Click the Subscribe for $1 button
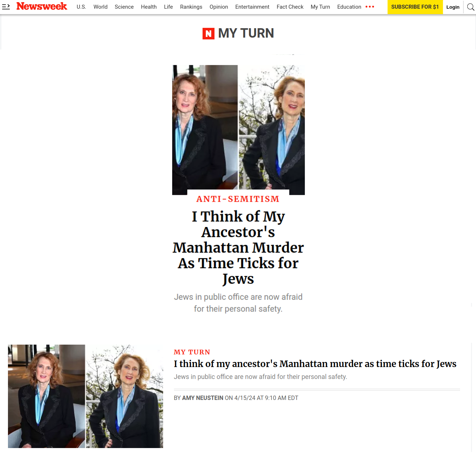The height and width of the screenshot is (456, 476). [x=415, y=7]
